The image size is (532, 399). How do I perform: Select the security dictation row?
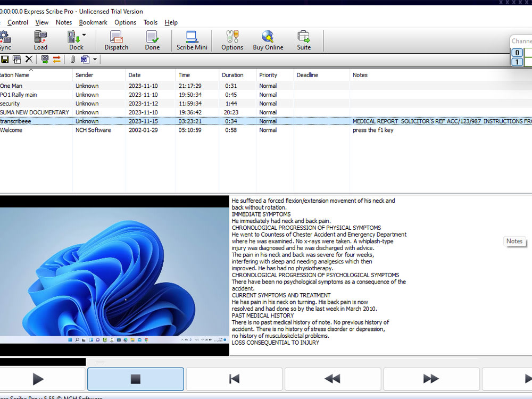pyautogui.click(x=266, y=104)
